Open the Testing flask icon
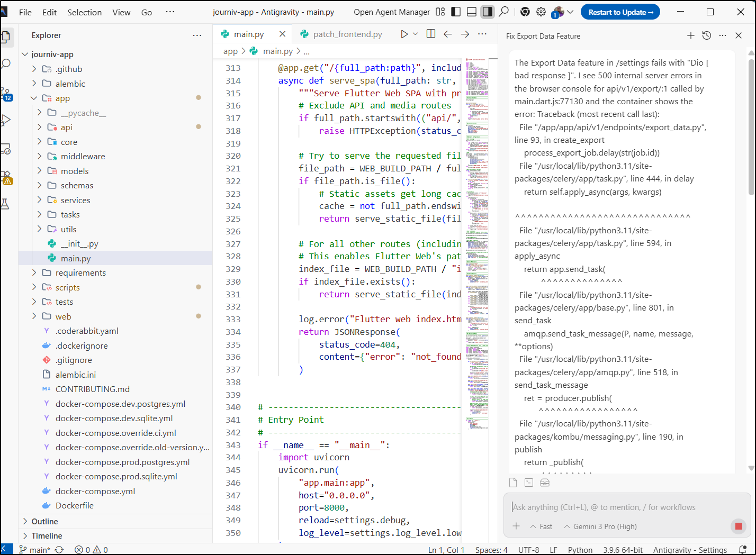 (6, 204)
